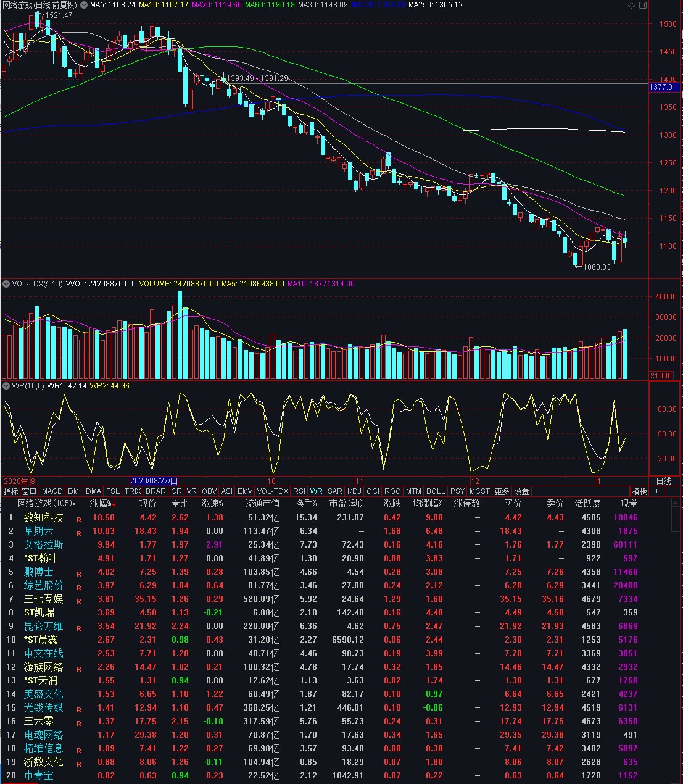Screen dimensions: 683x784
Task: Sort by the 涨幅% column header
Action: pos(101,504)
